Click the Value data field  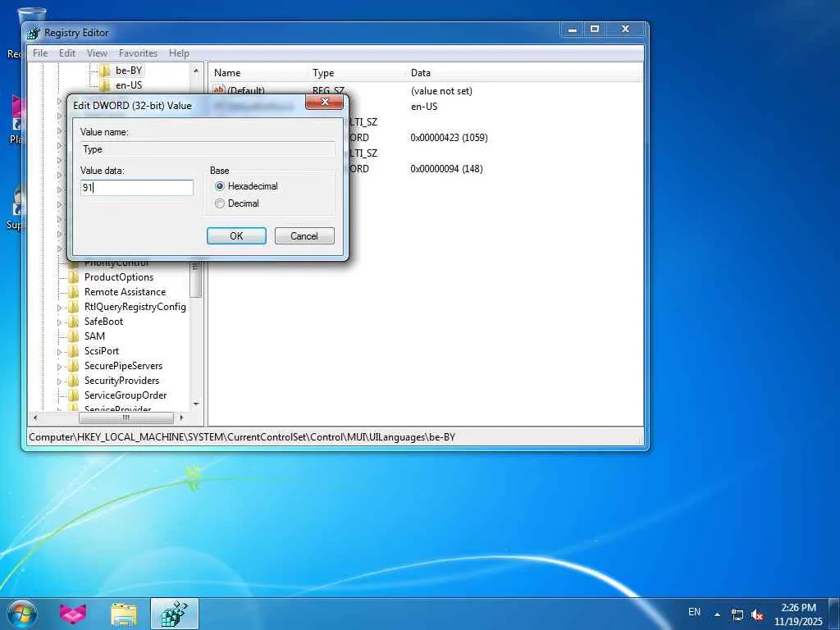(137, 188)
